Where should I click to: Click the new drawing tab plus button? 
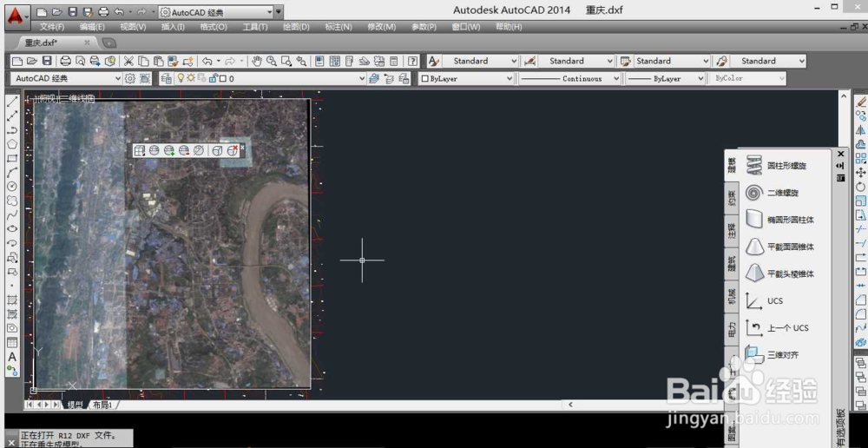[x=109, y=43]
